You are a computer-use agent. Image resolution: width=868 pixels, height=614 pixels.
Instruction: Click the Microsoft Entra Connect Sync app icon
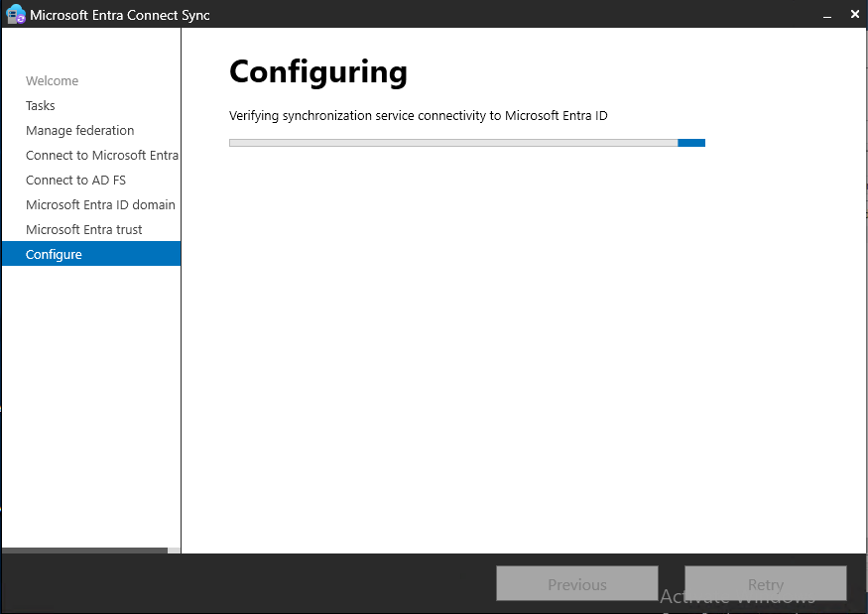click(x=16, y=15)
